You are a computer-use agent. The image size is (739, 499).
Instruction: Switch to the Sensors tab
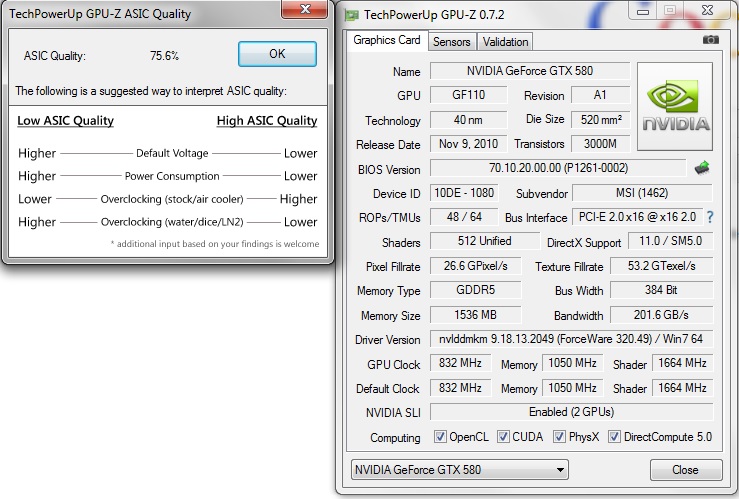(452, 42)
